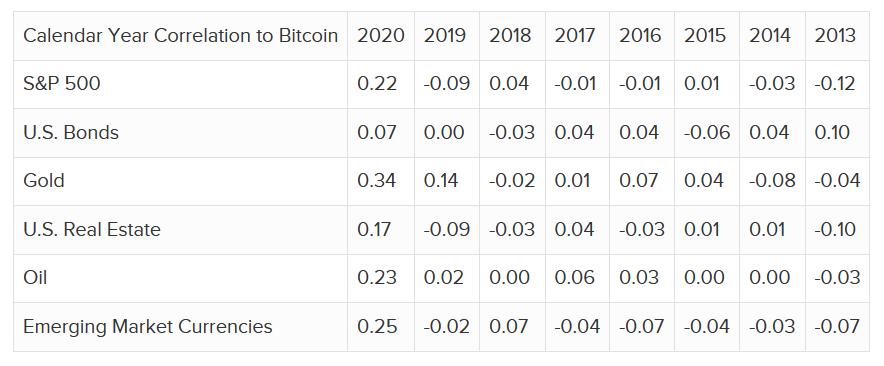
Task: Click the Calendar Year Correlation to Bitcoin header
Action: click(180, 36)
